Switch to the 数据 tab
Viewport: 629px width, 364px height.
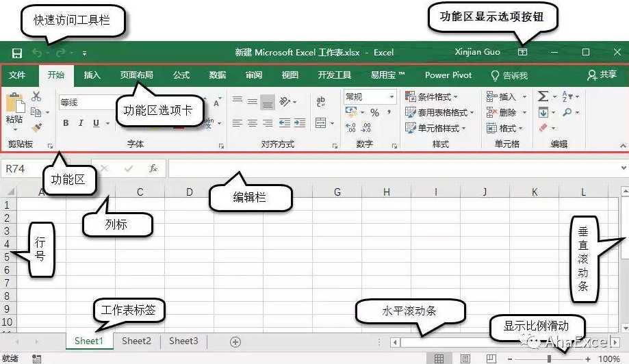218,75
